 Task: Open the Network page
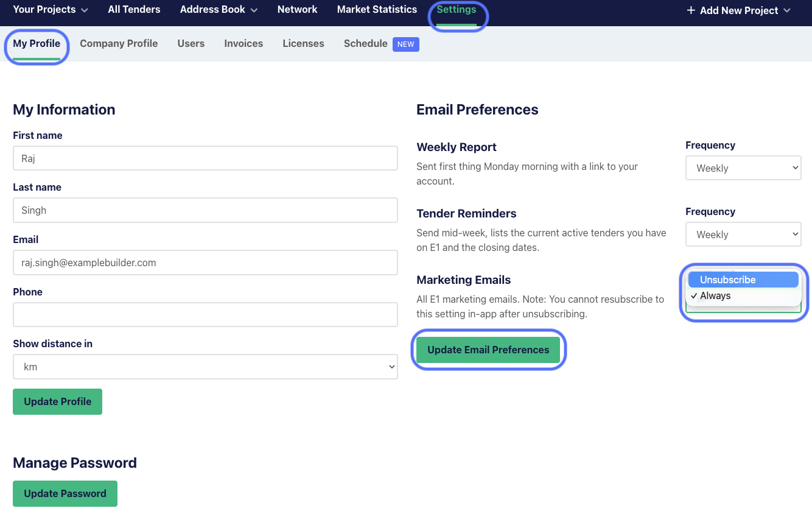pos(297,10)
